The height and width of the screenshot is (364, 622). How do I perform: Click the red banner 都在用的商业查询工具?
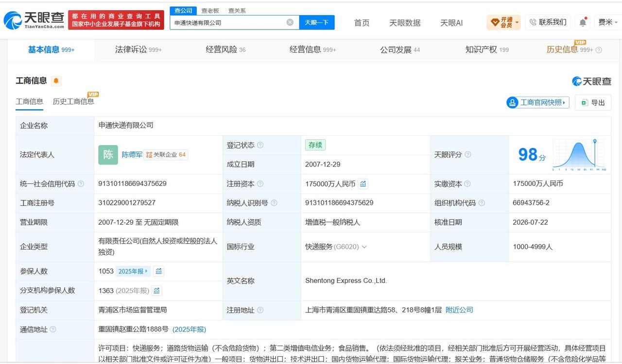[116, 20]
